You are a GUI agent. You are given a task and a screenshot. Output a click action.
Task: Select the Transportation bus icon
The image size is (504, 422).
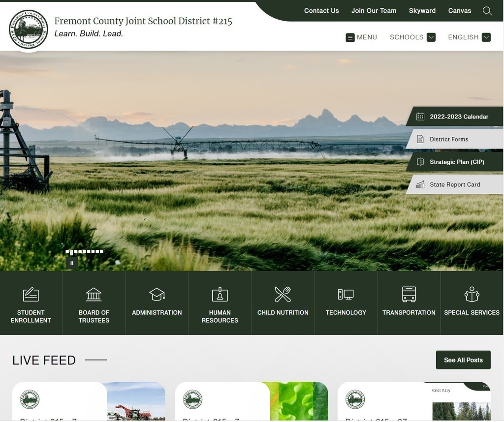[409, 295]
